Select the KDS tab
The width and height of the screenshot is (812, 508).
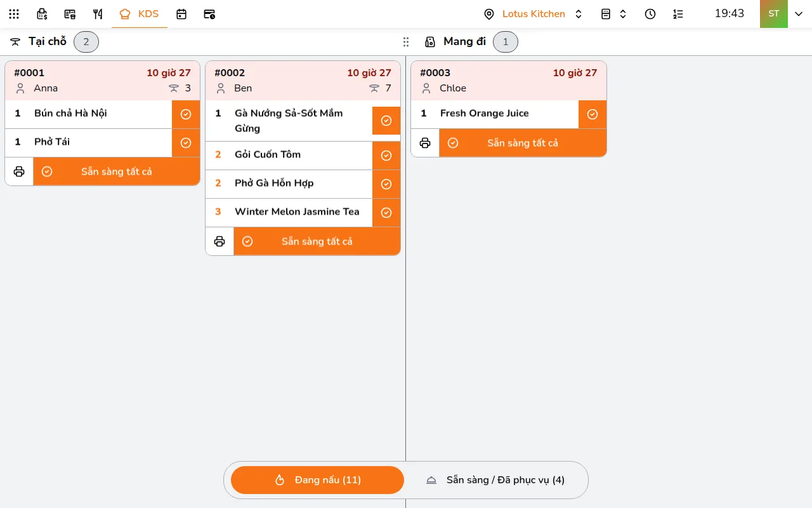(x=140, y=14)
